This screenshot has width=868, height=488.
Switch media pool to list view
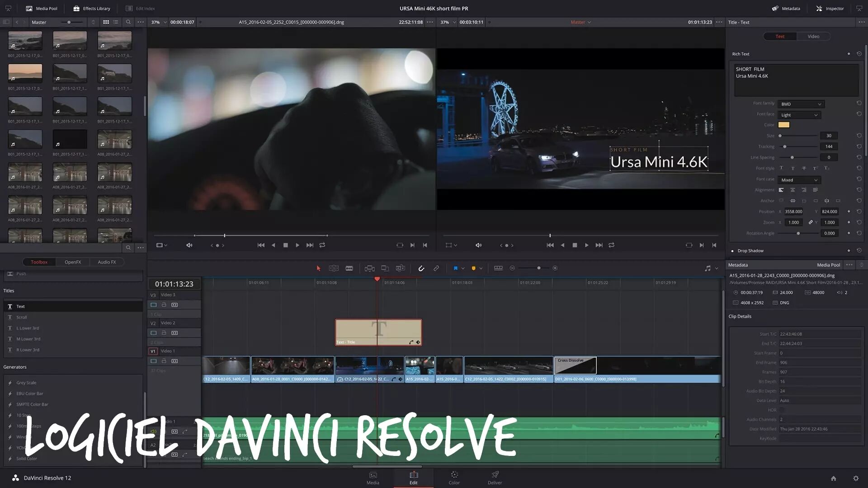point(116,22)
